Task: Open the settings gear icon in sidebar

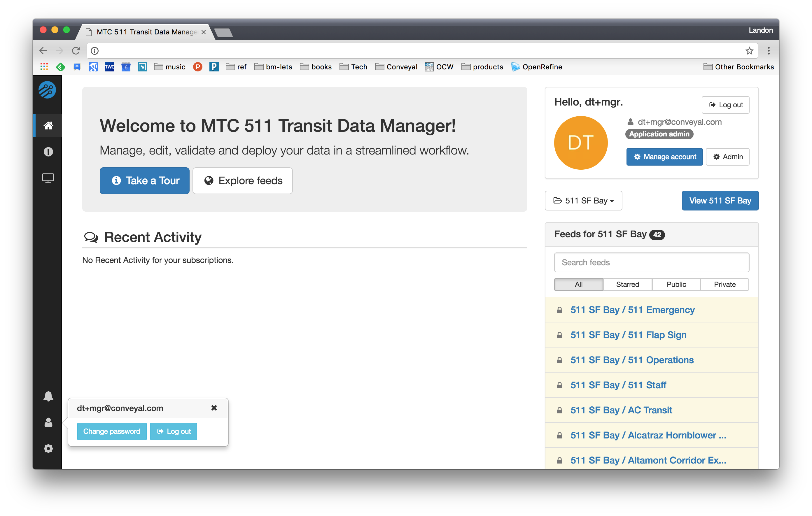Action: coord(48,448)
